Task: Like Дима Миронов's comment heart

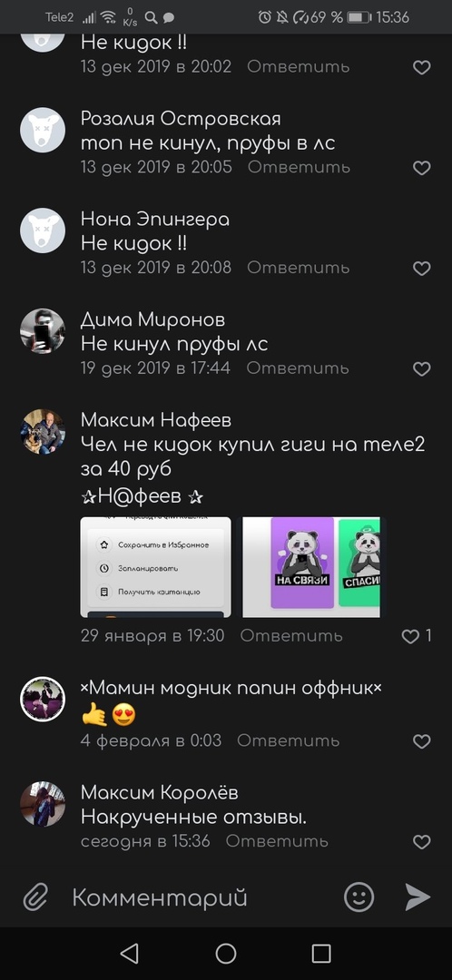Action: (x=422, y=368)
